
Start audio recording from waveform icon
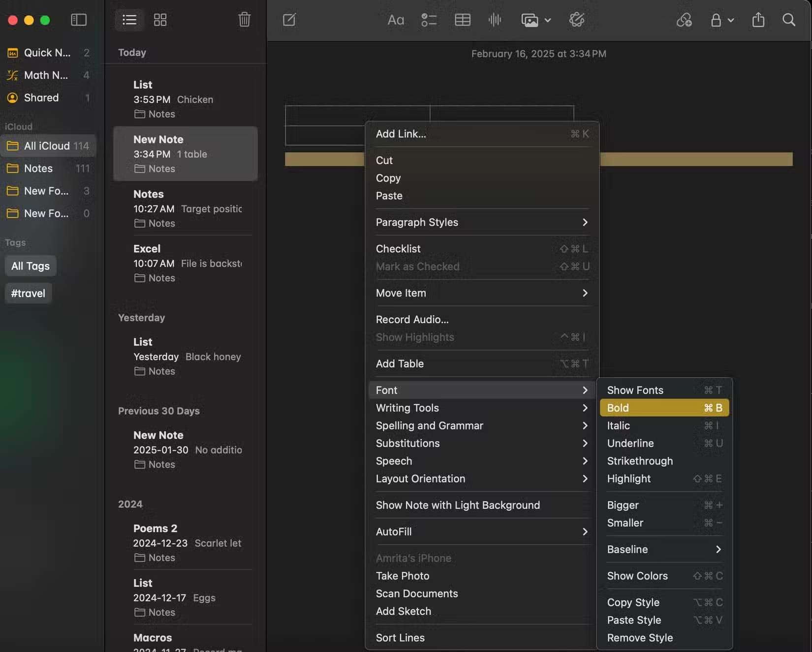pos(495,20)
